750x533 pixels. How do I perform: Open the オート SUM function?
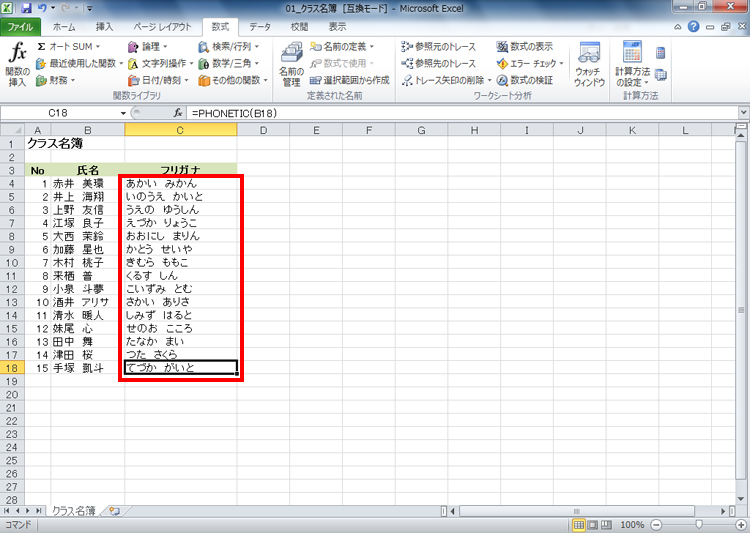pyautogui.click(x=68, y=46)
